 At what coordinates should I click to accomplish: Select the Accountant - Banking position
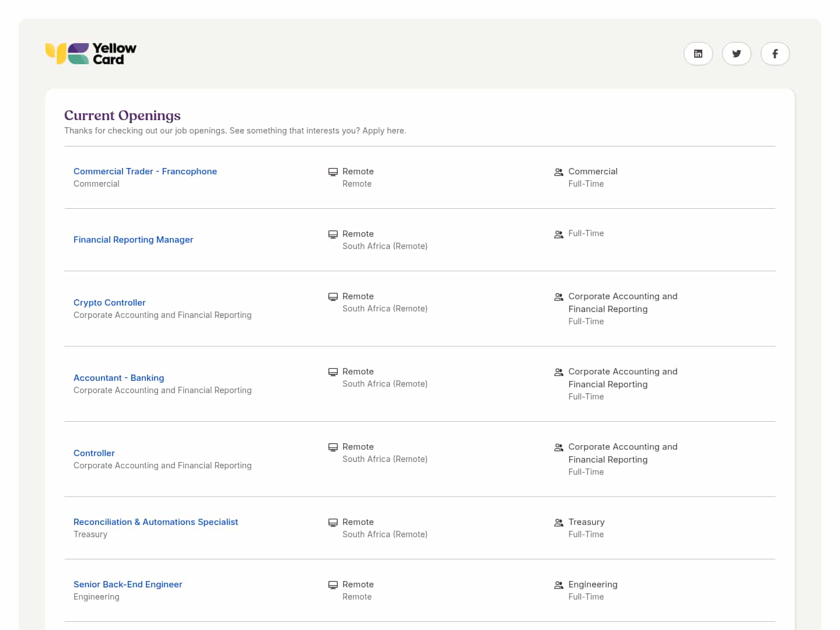click(118, 378)
